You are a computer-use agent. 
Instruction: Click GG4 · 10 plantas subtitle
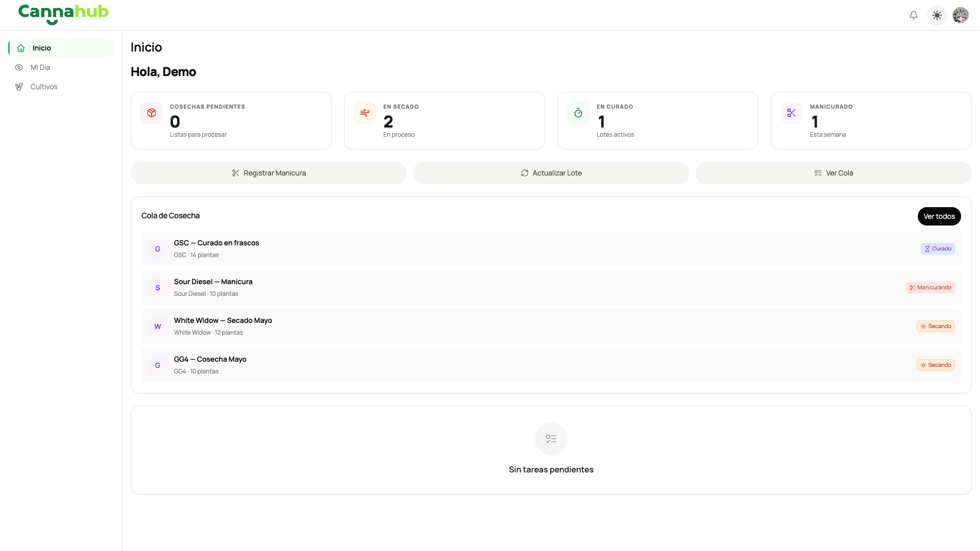(196, 371)
